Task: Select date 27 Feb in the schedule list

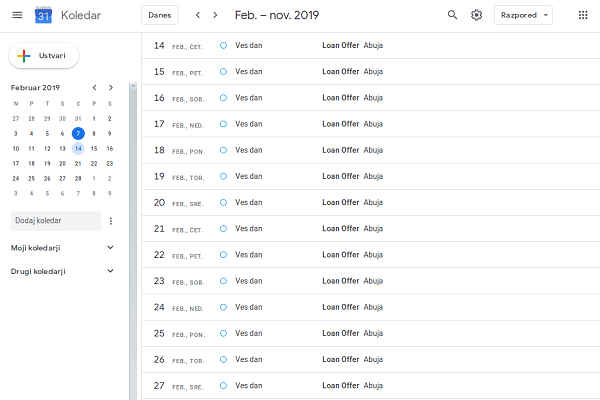Action: point(159,385)
